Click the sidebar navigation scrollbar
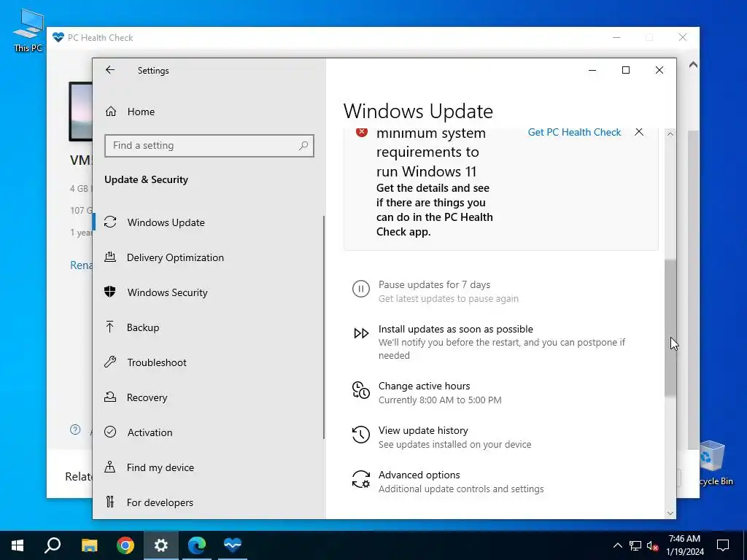The image size is (747, 560). coord(324,327)
